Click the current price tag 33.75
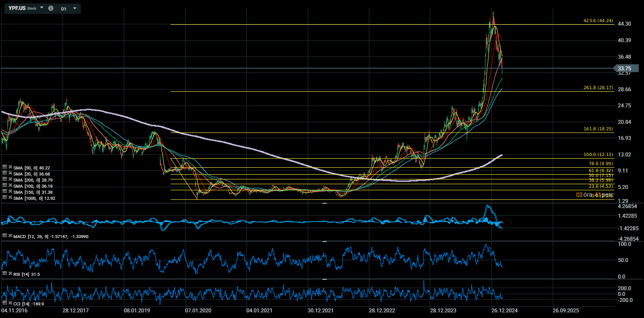The width and height of the screenshot is (644, 318). (x=626, y=68)
